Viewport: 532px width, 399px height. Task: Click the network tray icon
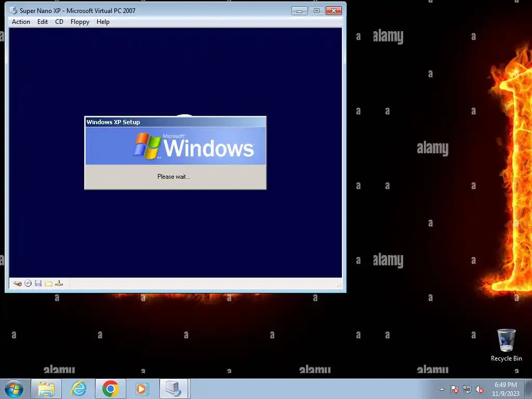click(467, 390)
